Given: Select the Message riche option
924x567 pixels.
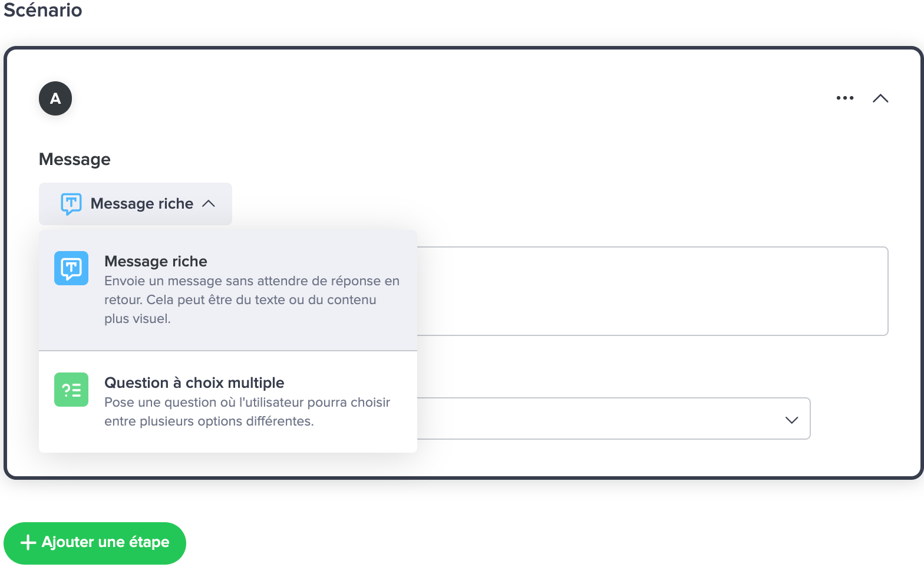Looking at the screenshot, I should click(228, 291).
